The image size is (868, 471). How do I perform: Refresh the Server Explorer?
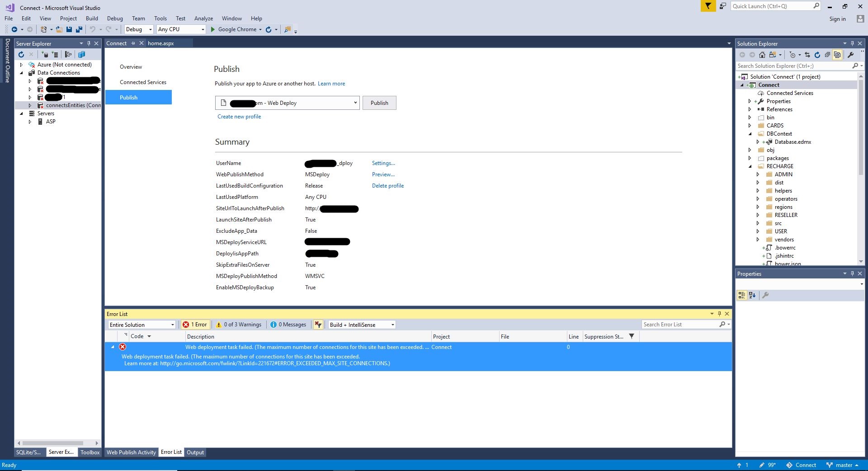coord(21,54)
